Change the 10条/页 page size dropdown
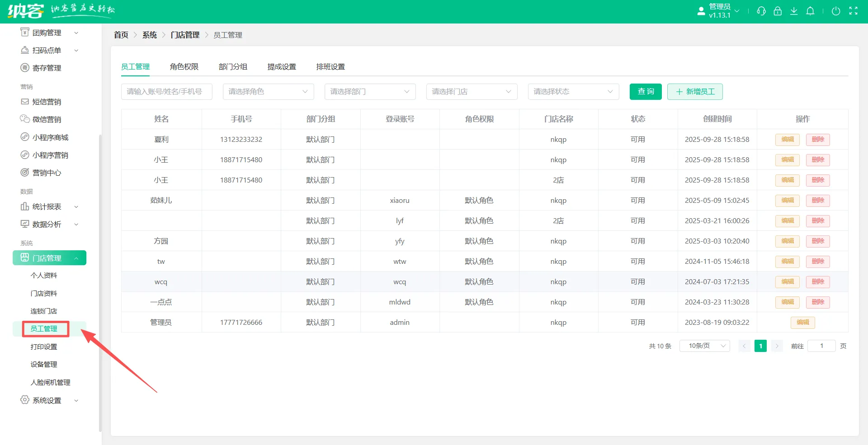The image size is (868, 445). (704, 346)
